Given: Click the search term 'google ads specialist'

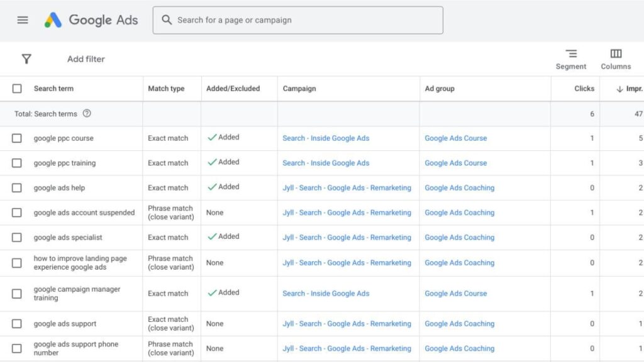Looking at the screenshot, I should pyautogui.click(x=68, y=238).
